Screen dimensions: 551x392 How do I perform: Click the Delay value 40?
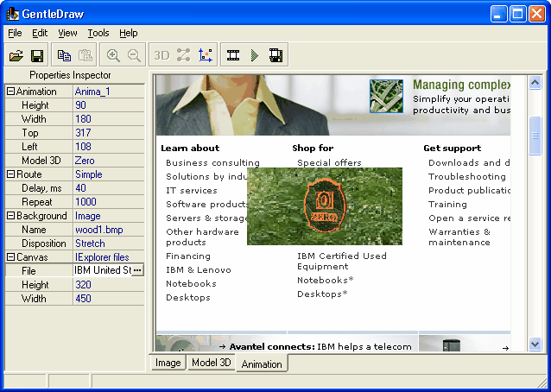tap(80, 188)
